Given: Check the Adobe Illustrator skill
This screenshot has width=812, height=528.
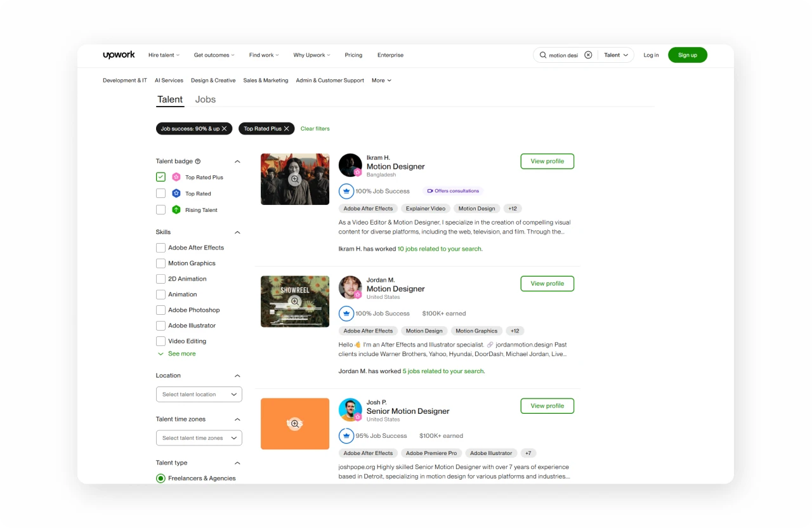Looking at the screenshot, I should coord(160,326).
